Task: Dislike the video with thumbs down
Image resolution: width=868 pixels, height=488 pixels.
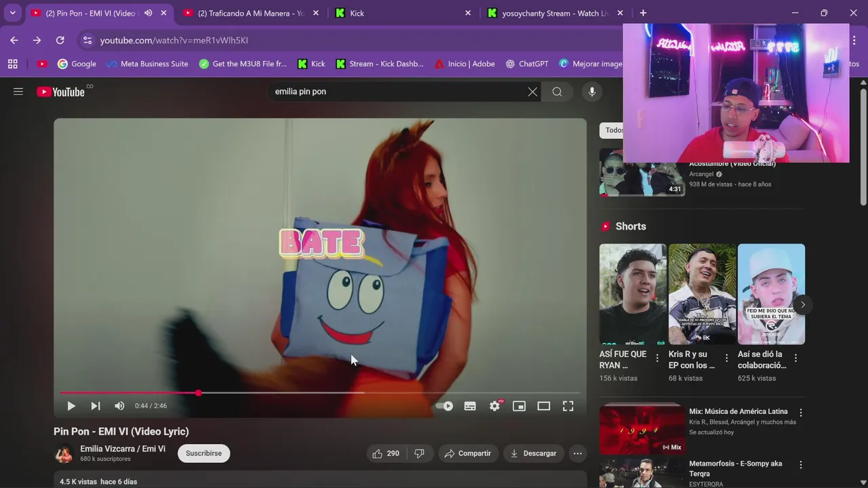Action: 419,453
